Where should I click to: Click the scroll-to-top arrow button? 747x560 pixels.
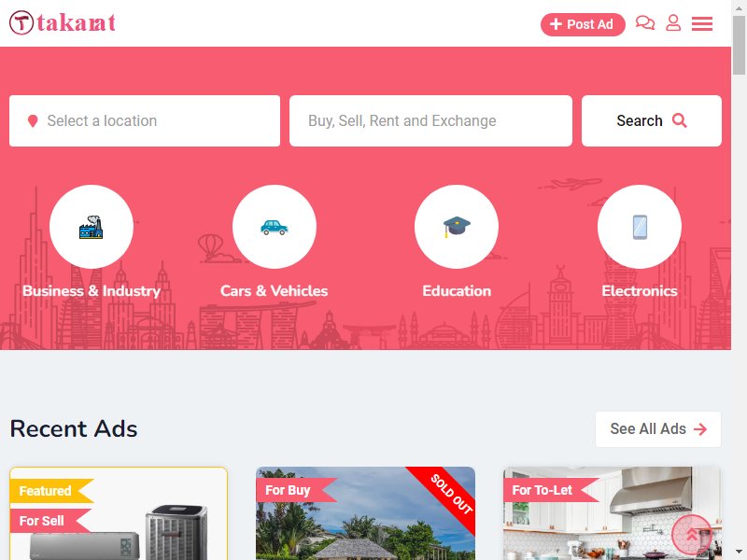(x=692, y=534)
